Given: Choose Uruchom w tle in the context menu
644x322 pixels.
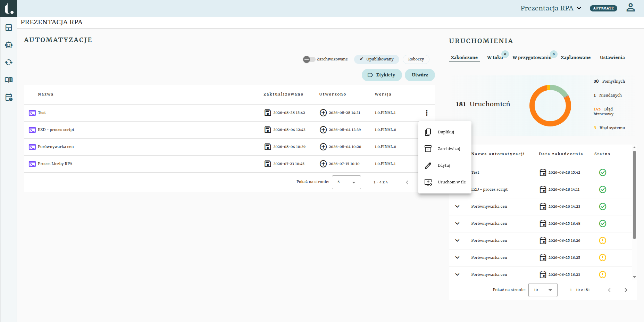Looking at the screenshot, I should pyautogui.click(x=445, y=182).
